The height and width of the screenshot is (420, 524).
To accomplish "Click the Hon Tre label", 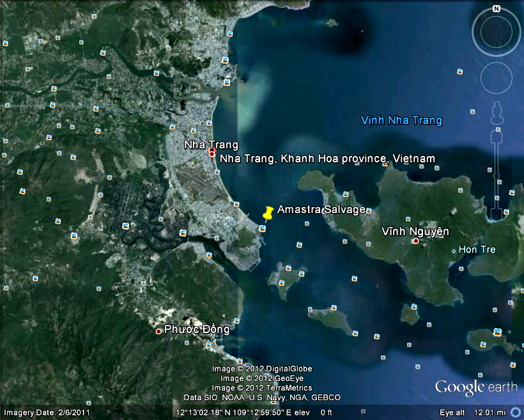I will (477, 249).
